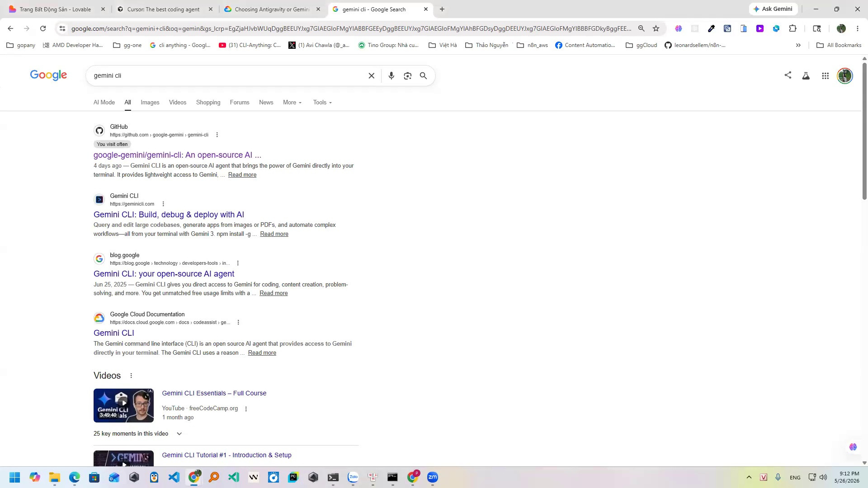
Task: Open Zoom app in taskbar
Action: [433, 477]
